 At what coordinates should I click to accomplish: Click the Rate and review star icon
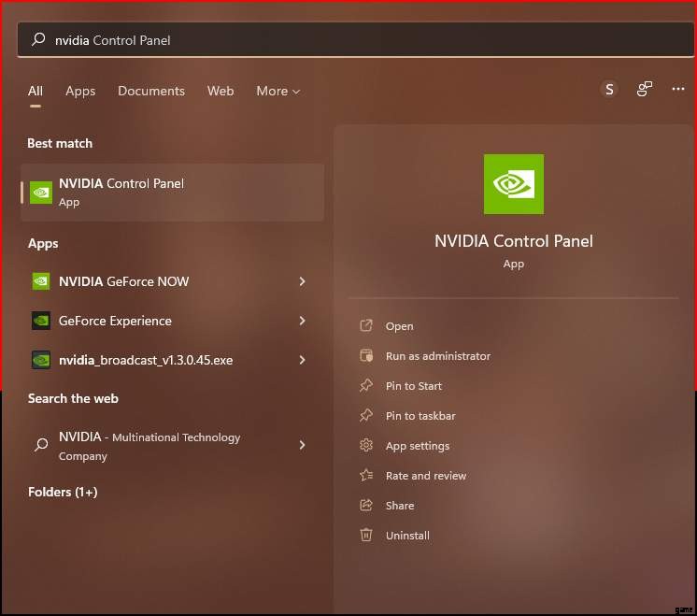pos(366,475)
